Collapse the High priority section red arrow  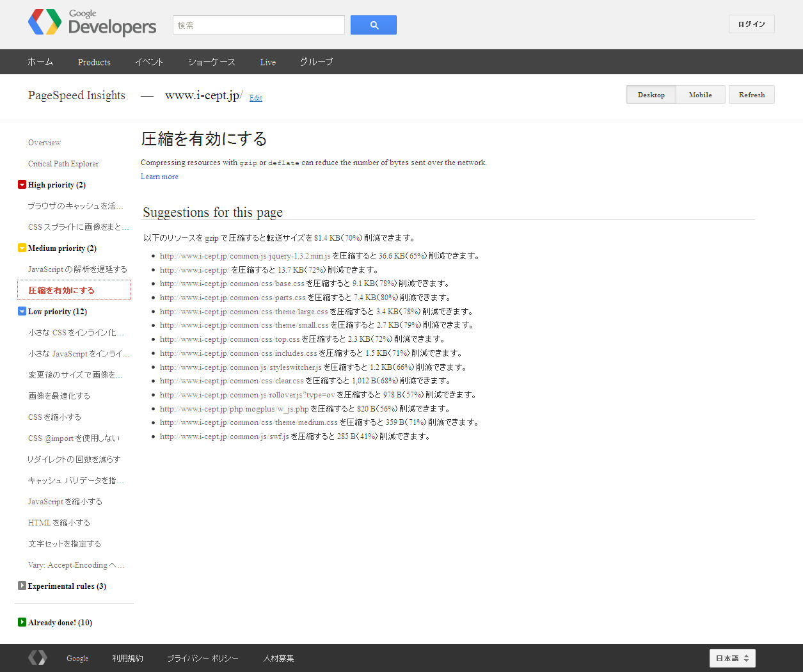pos(22,185)
